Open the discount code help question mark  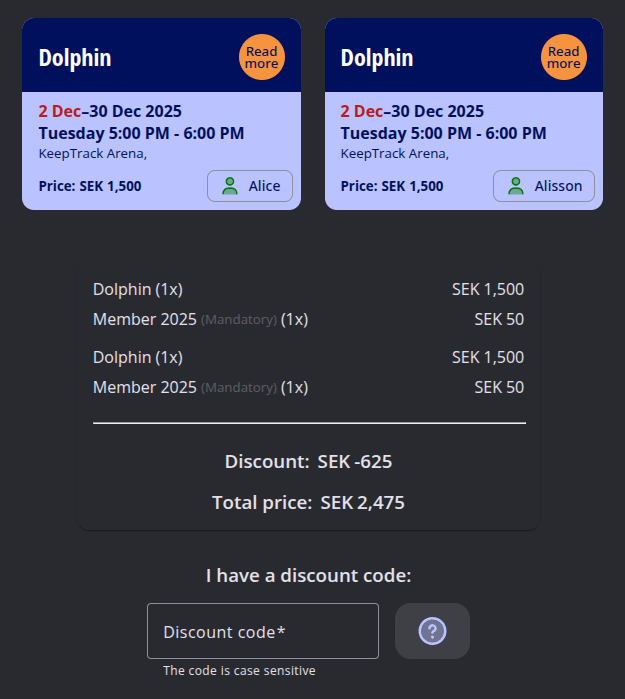(x=432, y=631)
